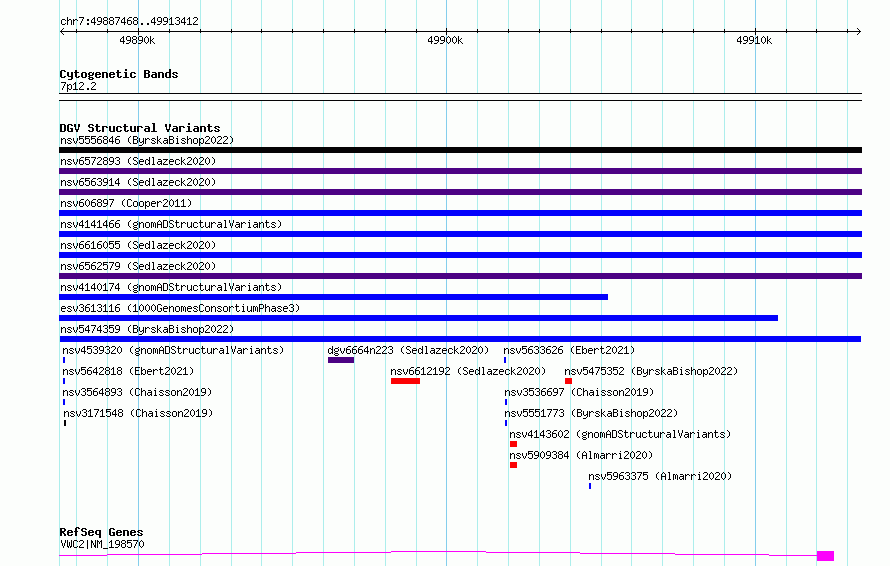The height and width of the screenshot is (566, 890).
Task: Select the blue nsv606897 variant bar
Action: [460, 213]
